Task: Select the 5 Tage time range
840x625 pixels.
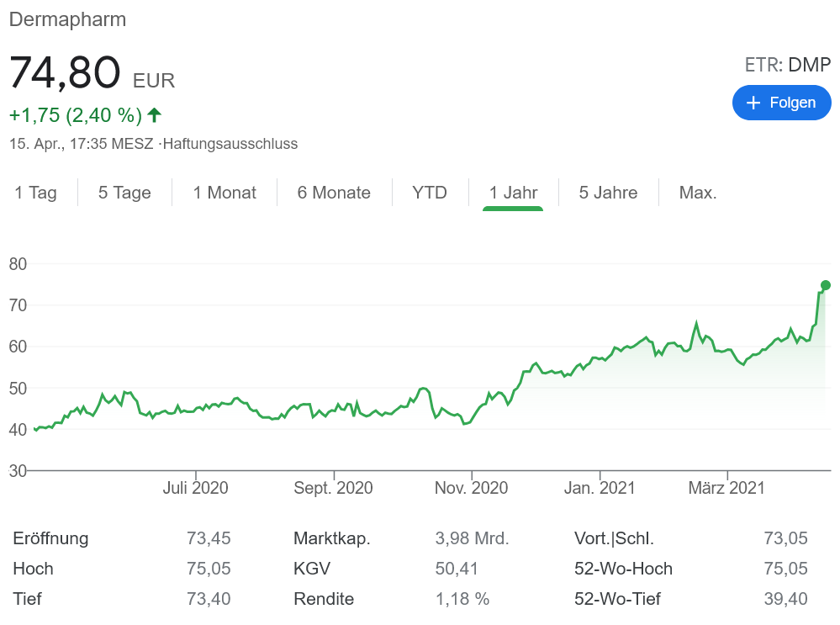Action: pyautogui.click(x=124, y=193)
